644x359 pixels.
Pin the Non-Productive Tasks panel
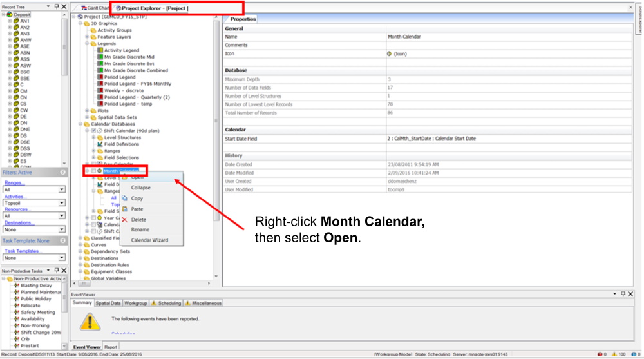pyautogui.click(x=57, y=271)
